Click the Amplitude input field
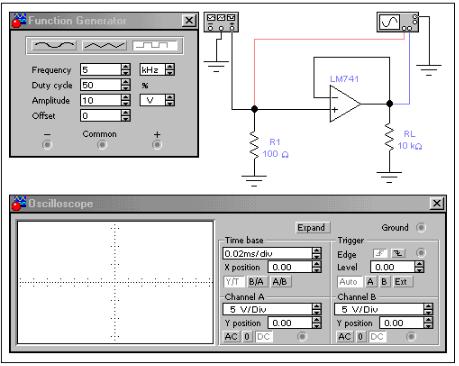This screenshot has width=459, height=366. coord(100,100)
